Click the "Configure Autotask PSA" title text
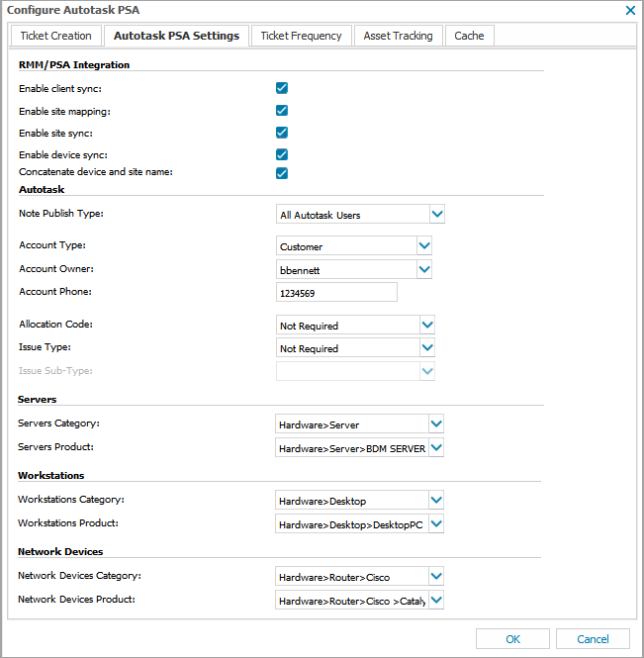The height and width of the screenshot is (658, 644). [73, 10]
